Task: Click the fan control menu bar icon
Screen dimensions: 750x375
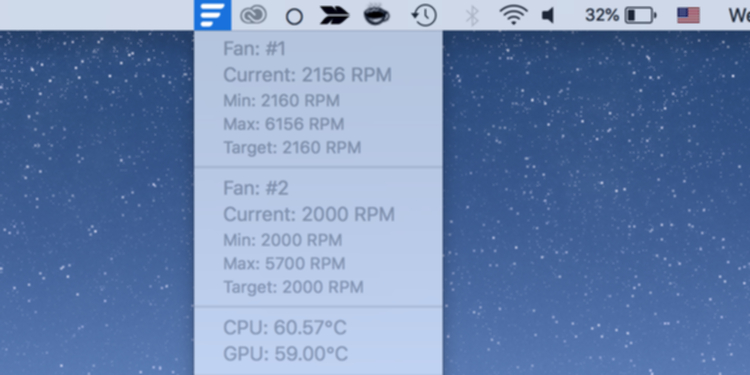Action: pos(212,15)
